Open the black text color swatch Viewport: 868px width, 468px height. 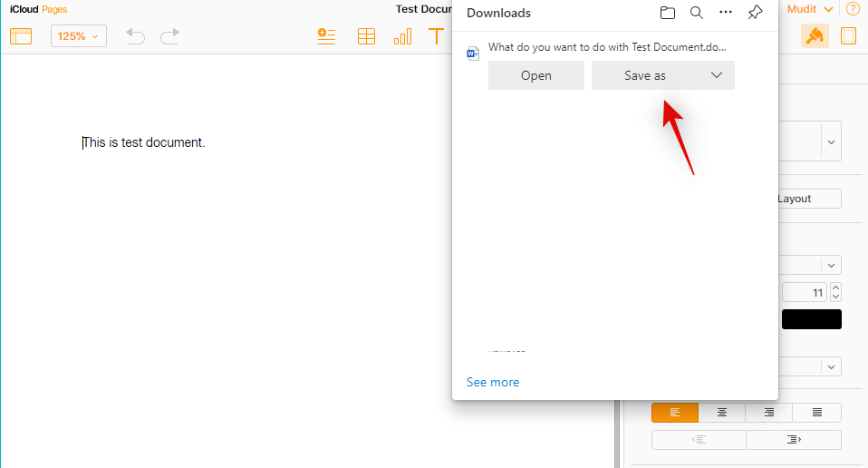tap(812, 319)
